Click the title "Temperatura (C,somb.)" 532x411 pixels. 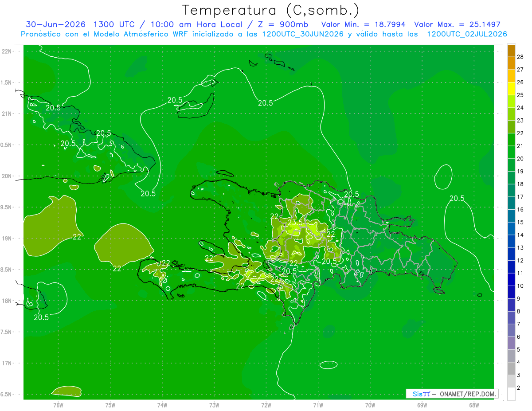click(271, 10)
